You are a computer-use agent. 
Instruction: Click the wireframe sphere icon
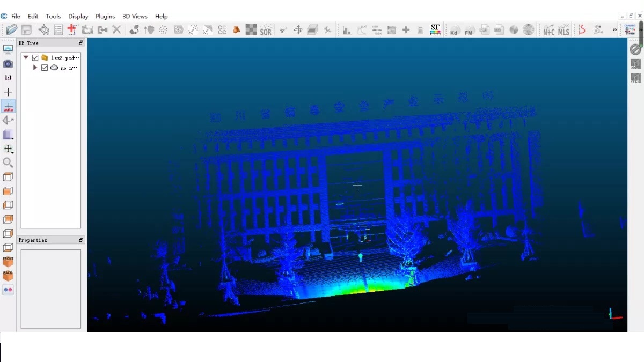529,30
